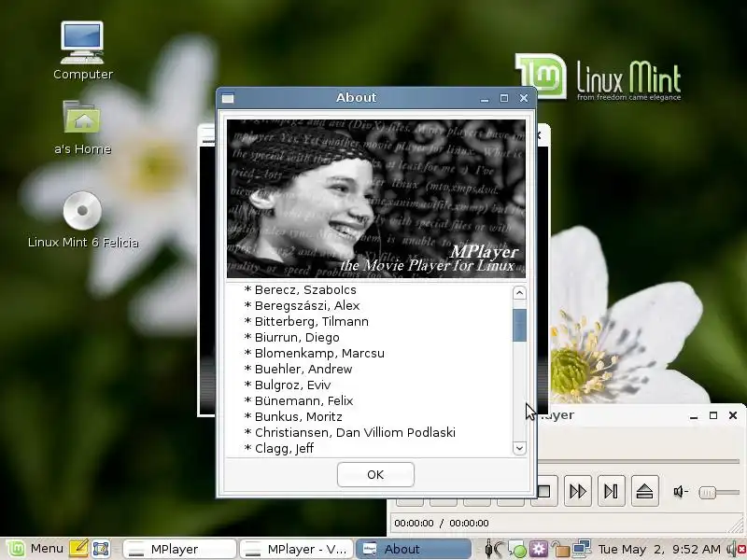Click the MPlayer seek progress bar
The width and height of the screenshot is (747, 560).
pyautogui.click(x=639, y=461)
